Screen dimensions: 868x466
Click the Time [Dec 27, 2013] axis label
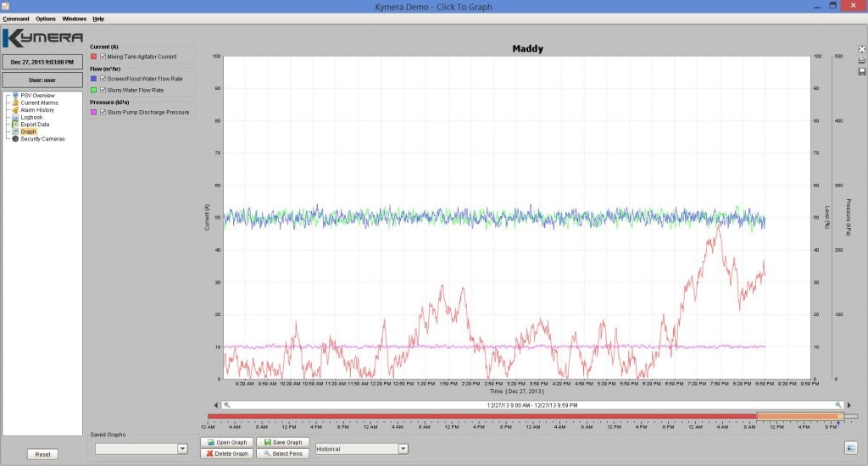coord(516,391)
